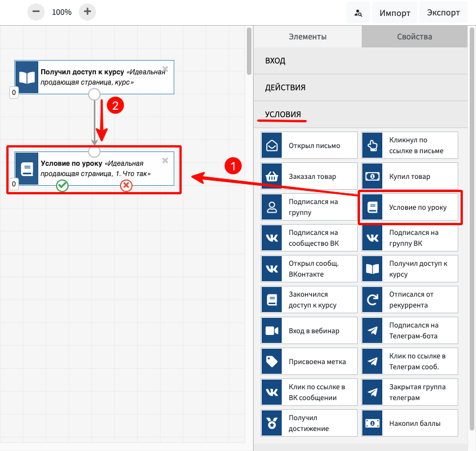This screenshot has height=451, width=476.
Task: Select the 'Присвоена метка' tag condition
Action: (309, 362)
